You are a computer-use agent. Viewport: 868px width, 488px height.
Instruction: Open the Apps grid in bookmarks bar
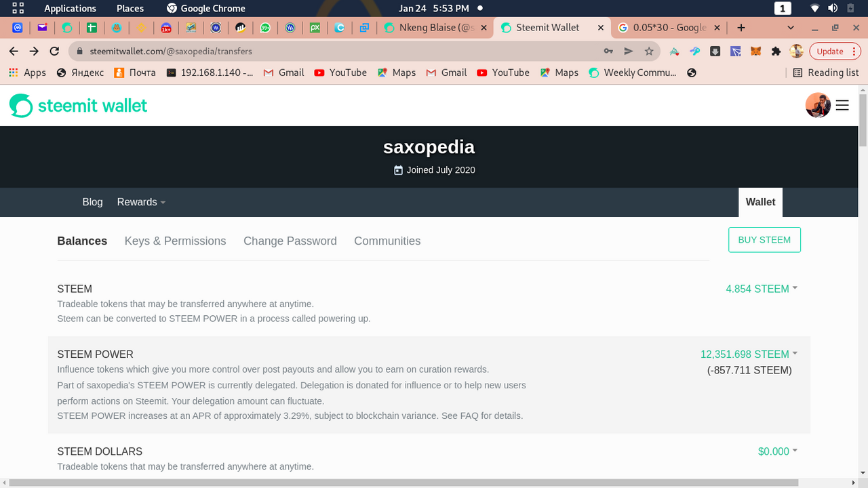tap(27, 73)
